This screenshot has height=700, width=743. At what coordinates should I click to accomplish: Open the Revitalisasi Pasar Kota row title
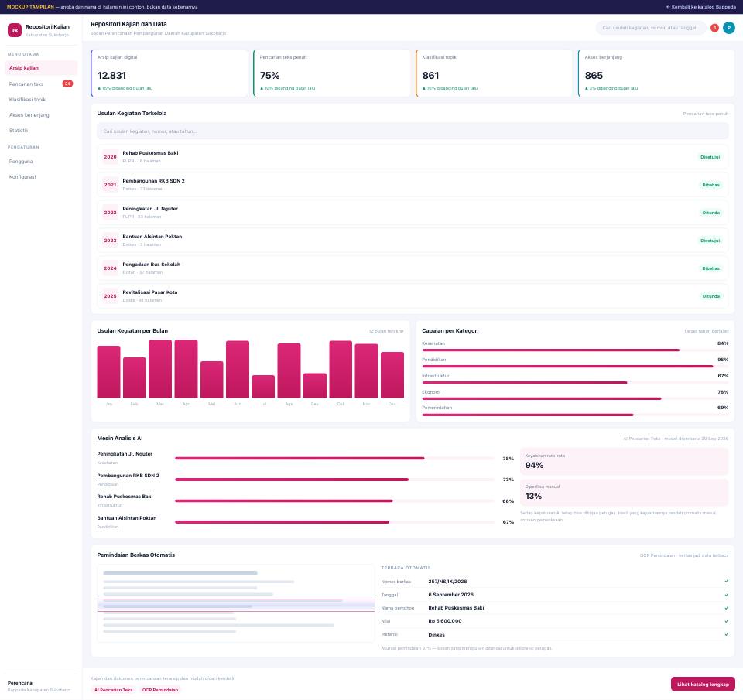tap(150, 292)
